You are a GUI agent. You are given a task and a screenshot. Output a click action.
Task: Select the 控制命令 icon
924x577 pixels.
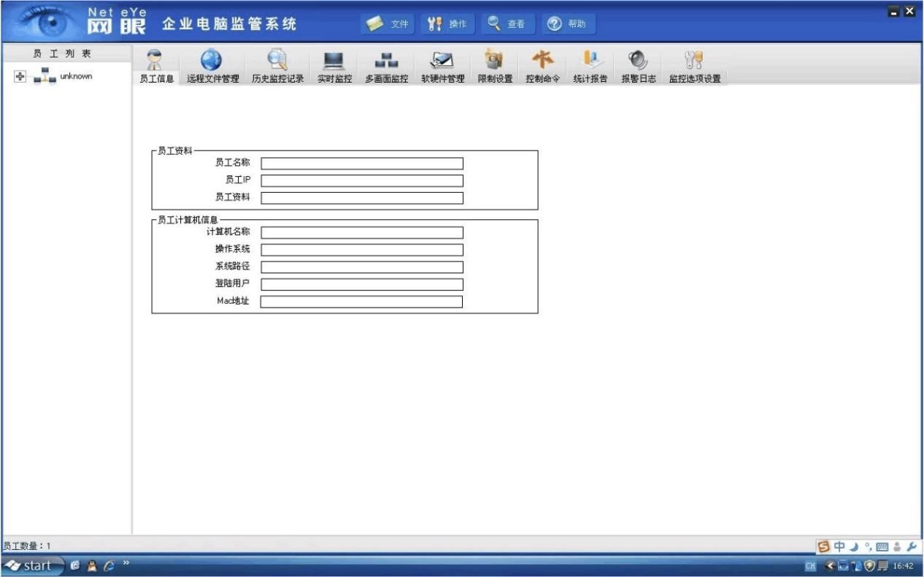point(542,61)
